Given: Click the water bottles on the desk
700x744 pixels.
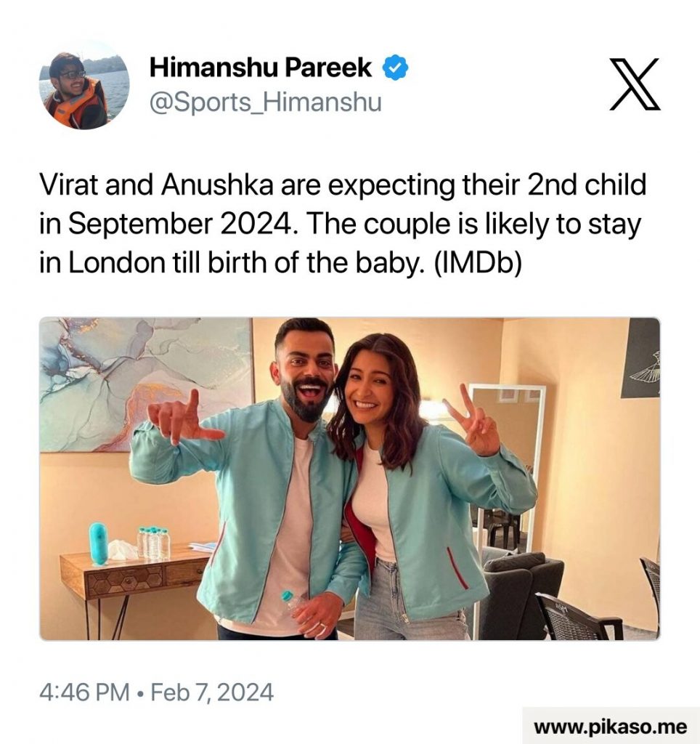Looking at the screenshot, I should click(154, 542).
